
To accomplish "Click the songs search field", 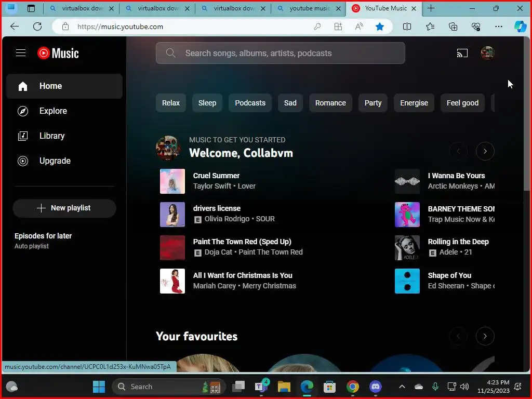I will [280, 53].
